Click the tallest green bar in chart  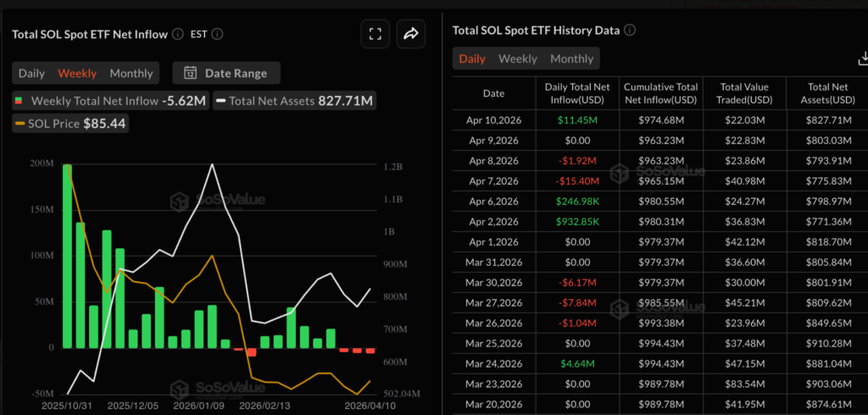tap(67, 254)
